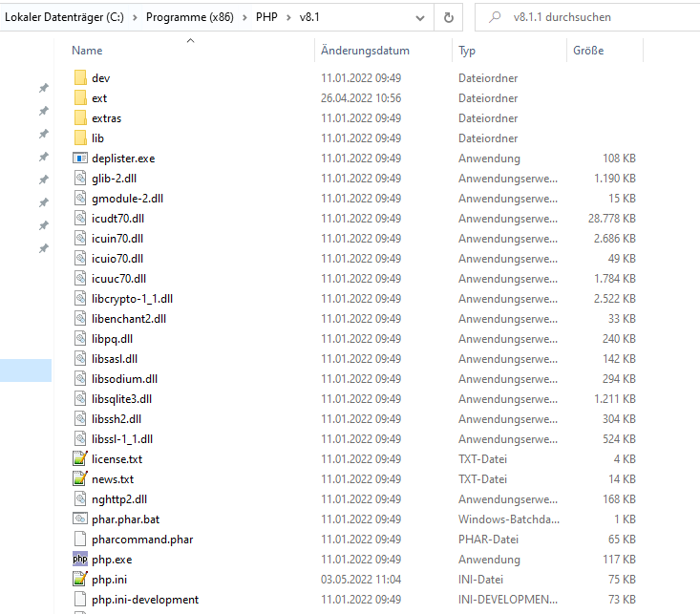
Task: Click the license.txt notepad icon
Action: [x=80, y=458]
